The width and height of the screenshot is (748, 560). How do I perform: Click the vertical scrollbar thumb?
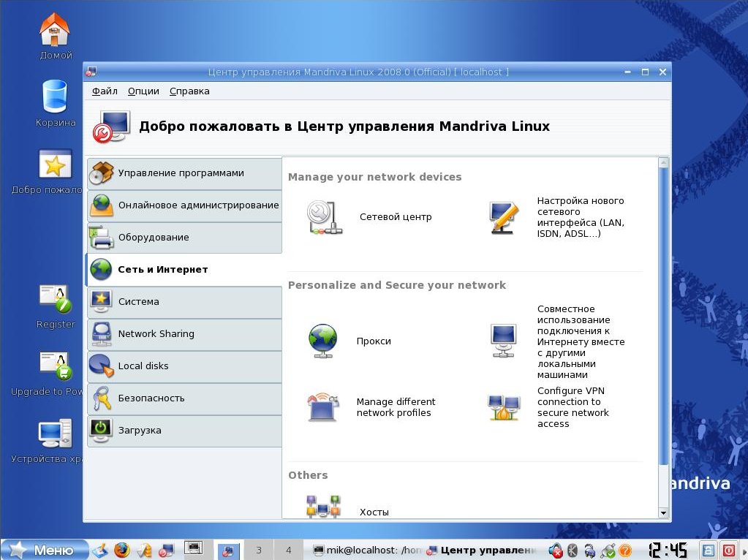pos(663,316)
